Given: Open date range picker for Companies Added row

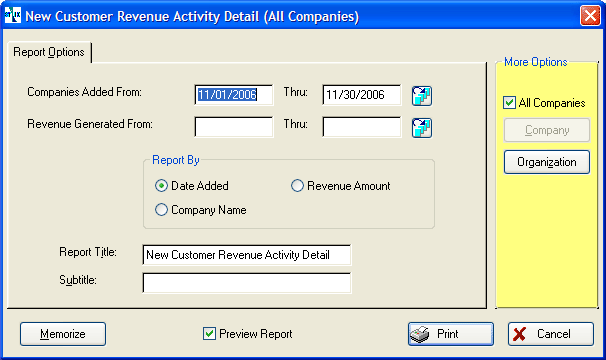Looking at the screenshot, I should click(x=422, y=96).
